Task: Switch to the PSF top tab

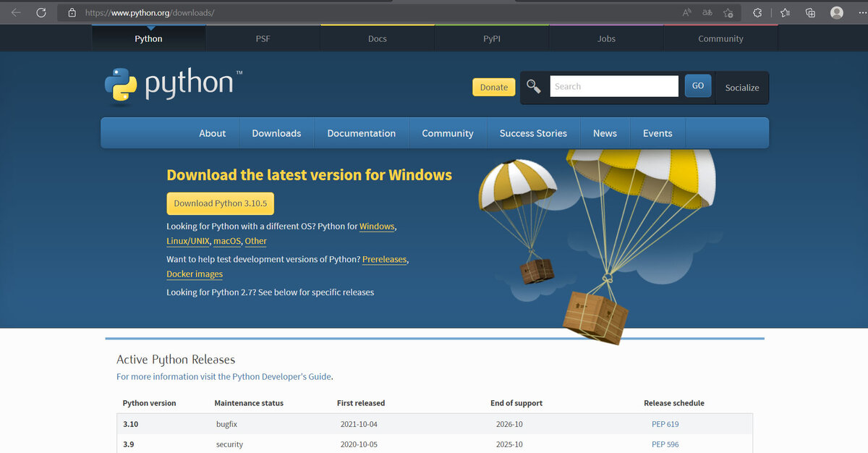Action: [263, 38]
